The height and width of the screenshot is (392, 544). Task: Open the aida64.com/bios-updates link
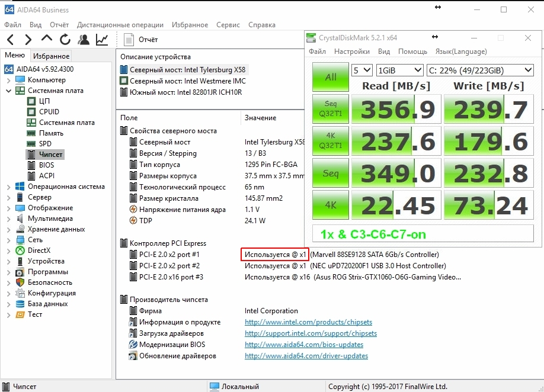tap(304, 345)
